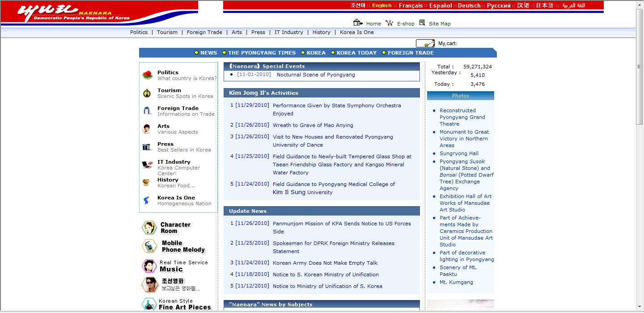Open the Mobile Phone Melody icon
The height and width of the screenshot is (313, 644).
(x=149, y=246)
